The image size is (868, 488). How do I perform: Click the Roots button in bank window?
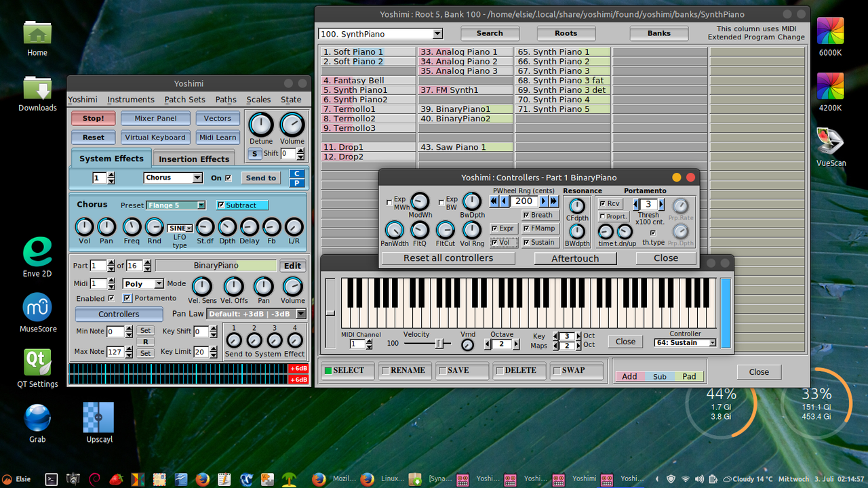pyautogui.click(x=566, y=33)
